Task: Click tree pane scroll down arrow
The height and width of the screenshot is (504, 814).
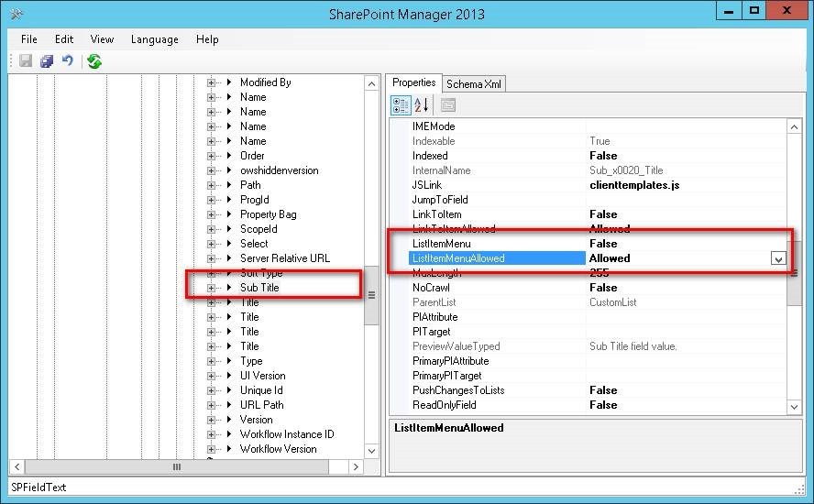Action: 371,451
